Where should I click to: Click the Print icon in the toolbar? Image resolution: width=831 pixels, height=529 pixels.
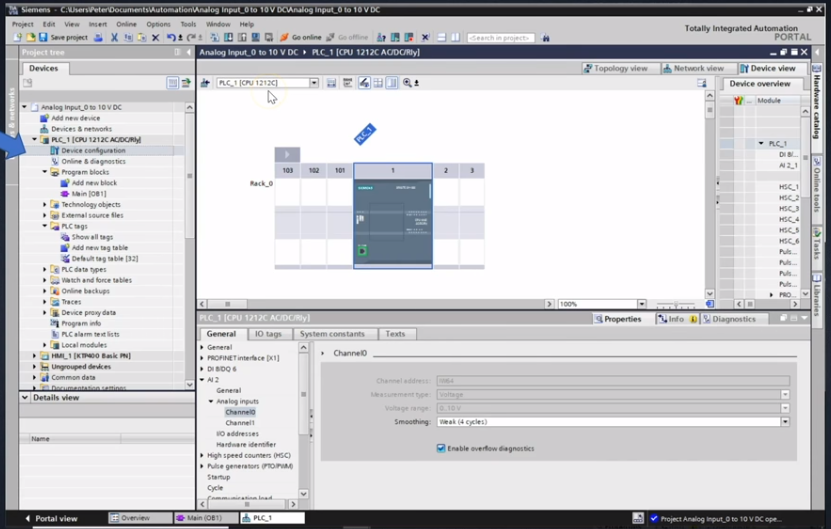(x=98, y=38)
